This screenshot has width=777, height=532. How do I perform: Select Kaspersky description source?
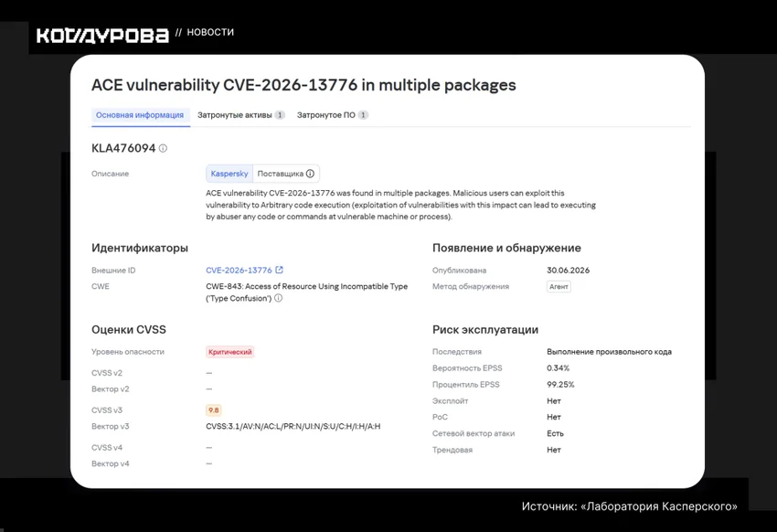pyautogui.click(x=229, y=174)
